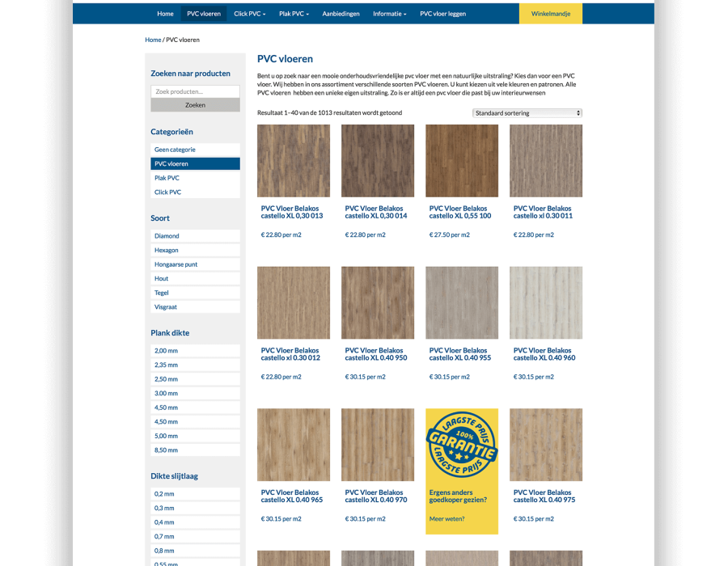This screenshot has width=728, height=566.
Task: Open title link castello XL 0.40 950
Action: point(375,354)
